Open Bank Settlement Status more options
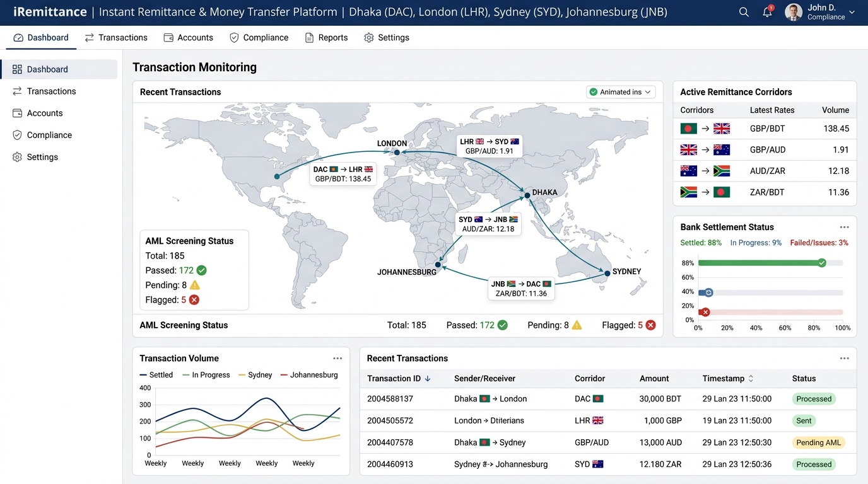Image resolution: width=868 pixels, height=484 pixels. click(844, 228)
